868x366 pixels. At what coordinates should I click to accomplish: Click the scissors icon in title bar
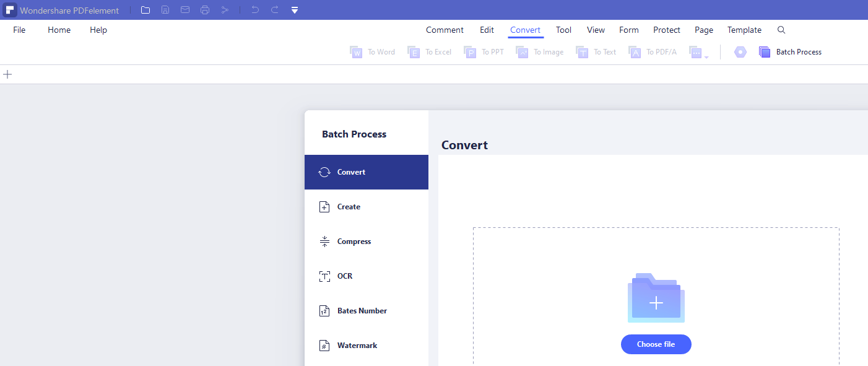[225, 10]
